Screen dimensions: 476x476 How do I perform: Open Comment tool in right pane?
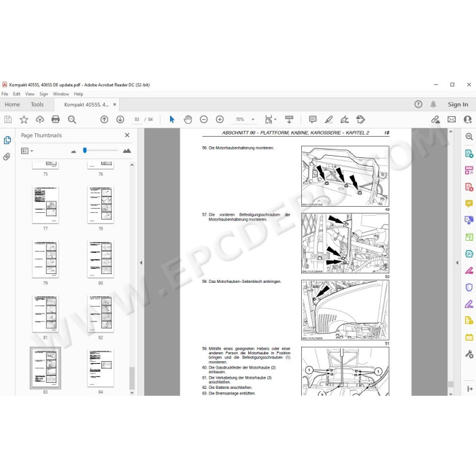[x=469, y=203]
